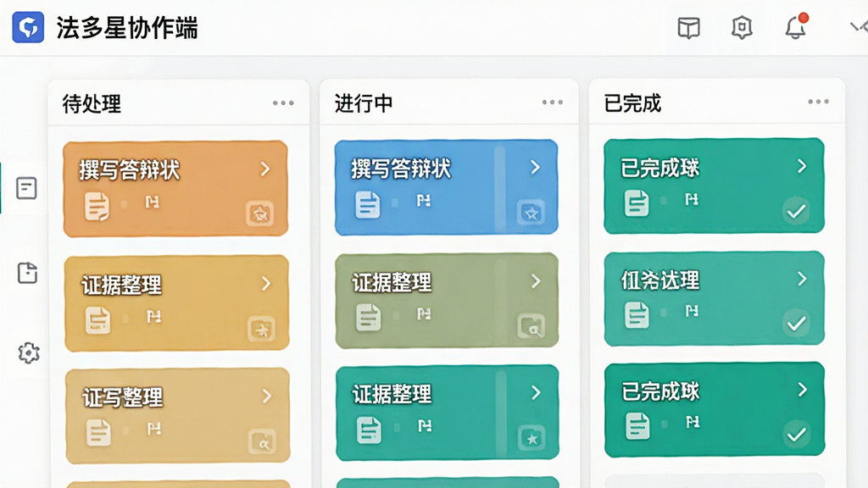Expand teal 证据整理 card chevron in 进行中
This screenshot has width=868, height=488.
point(536,393)
